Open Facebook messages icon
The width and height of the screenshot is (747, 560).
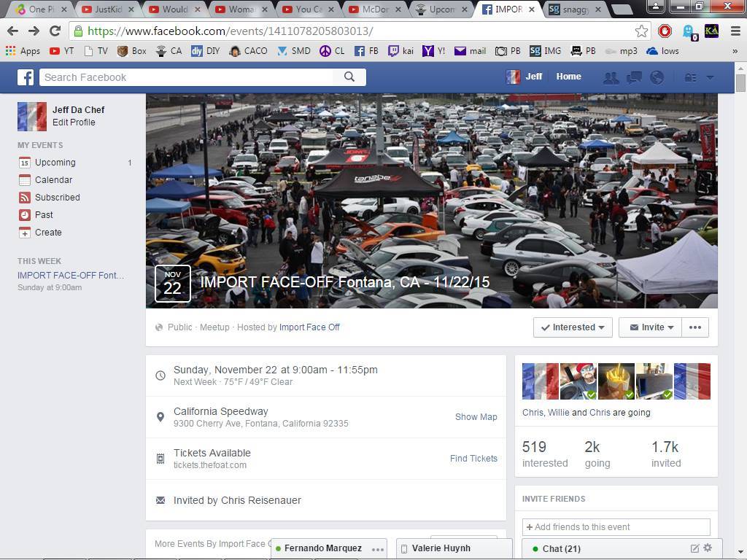pyautogui.click(x=634, y=77)
